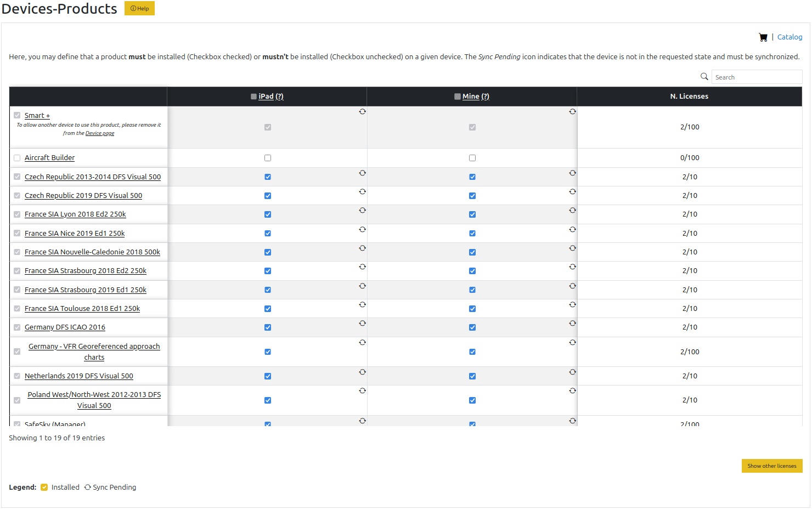This screenshot has height=510, width=812.
Task: Click the search magnifier icon
Action: (x=704, y=77)
